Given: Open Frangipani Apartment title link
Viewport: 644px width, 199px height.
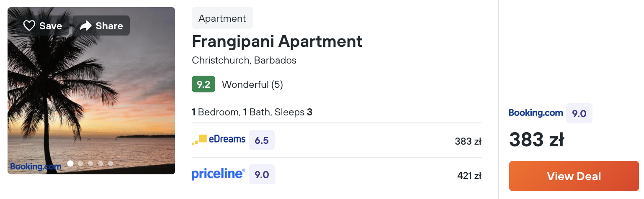Looking at the screenshot, I should tap(277, 41).
